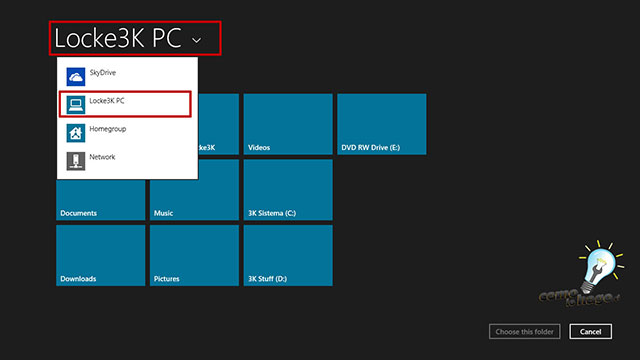Open the Documents folder tile

coord(100,200)
